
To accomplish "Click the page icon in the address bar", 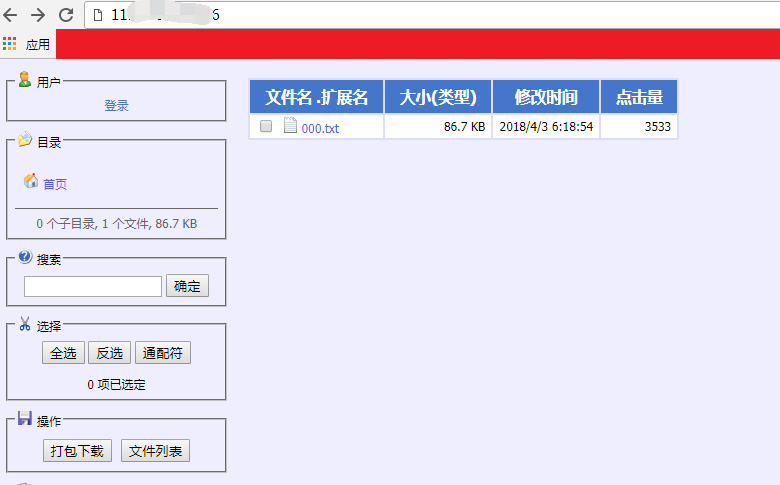I will (x=98, y=15).
